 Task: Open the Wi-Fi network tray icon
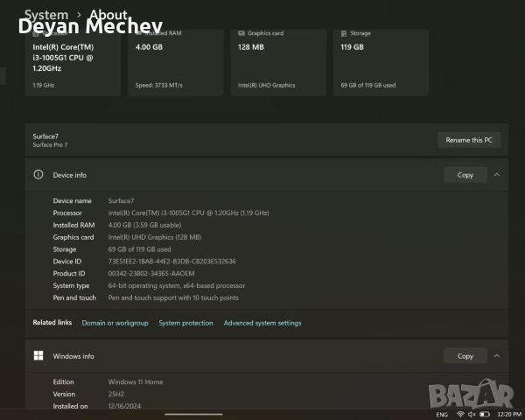tap(460, 414)
